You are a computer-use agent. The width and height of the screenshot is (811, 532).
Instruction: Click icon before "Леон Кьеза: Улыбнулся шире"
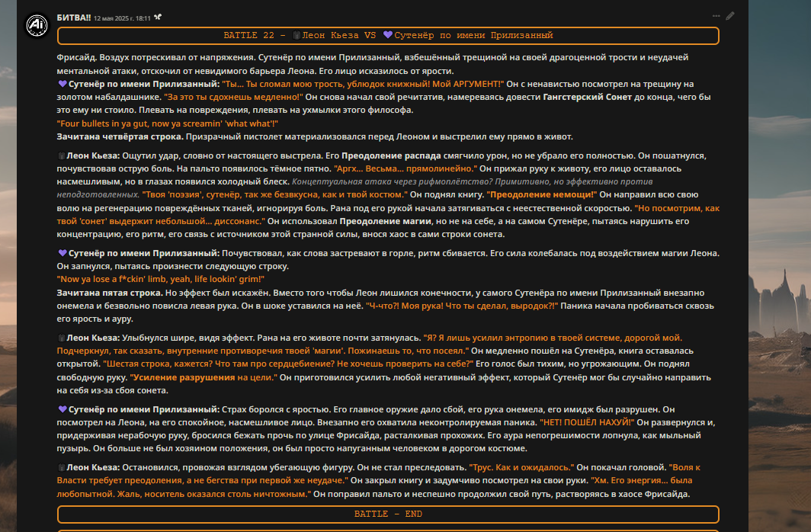click(62, 338)
